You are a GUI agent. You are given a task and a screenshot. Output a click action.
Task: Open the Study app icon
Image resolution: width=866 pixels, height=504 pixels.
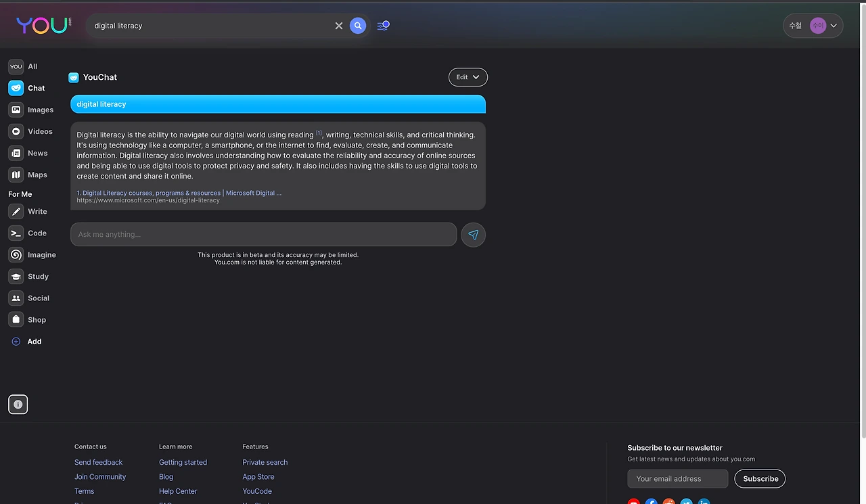16,277
